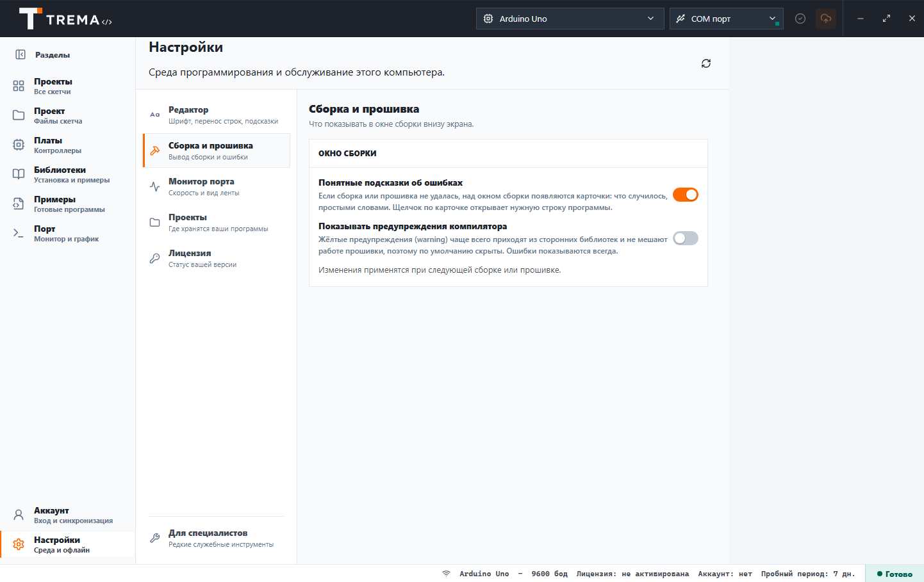
Task: Enable Показывать предупреждения компилятора toggle
Action: (685, 238)
